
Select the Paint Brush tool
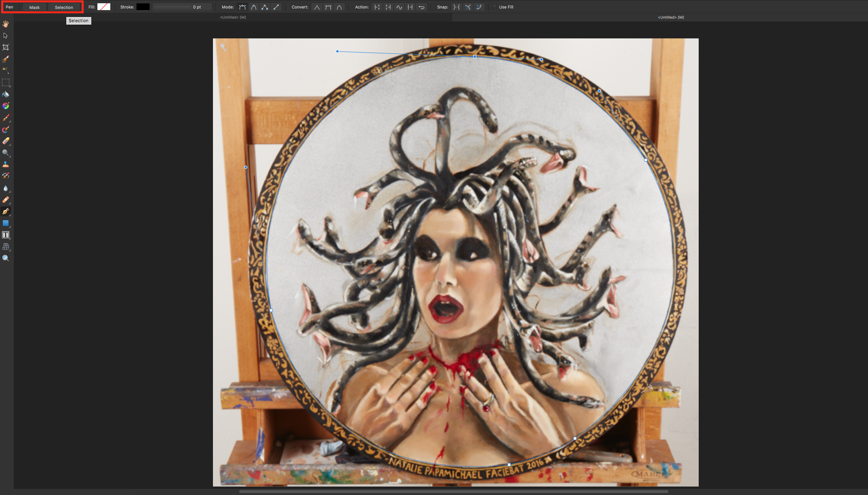(6, 118)
